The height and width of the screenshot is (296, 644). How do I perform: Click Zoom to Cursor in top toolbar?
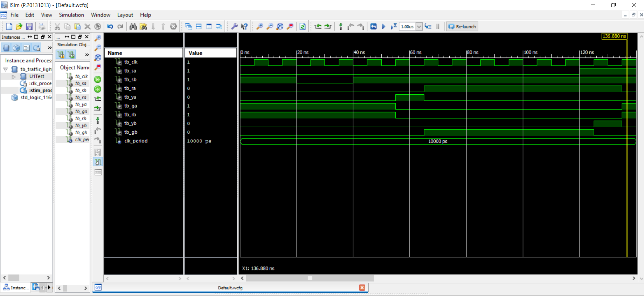290,26
